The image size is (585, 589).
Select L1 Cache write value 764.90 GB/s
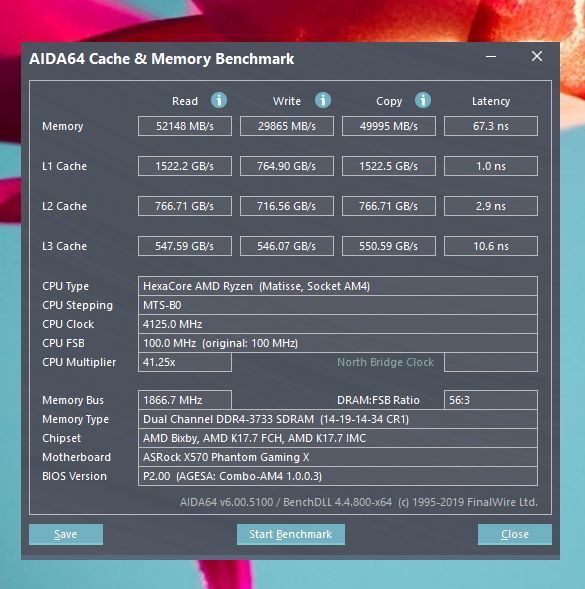click(287, 166)
